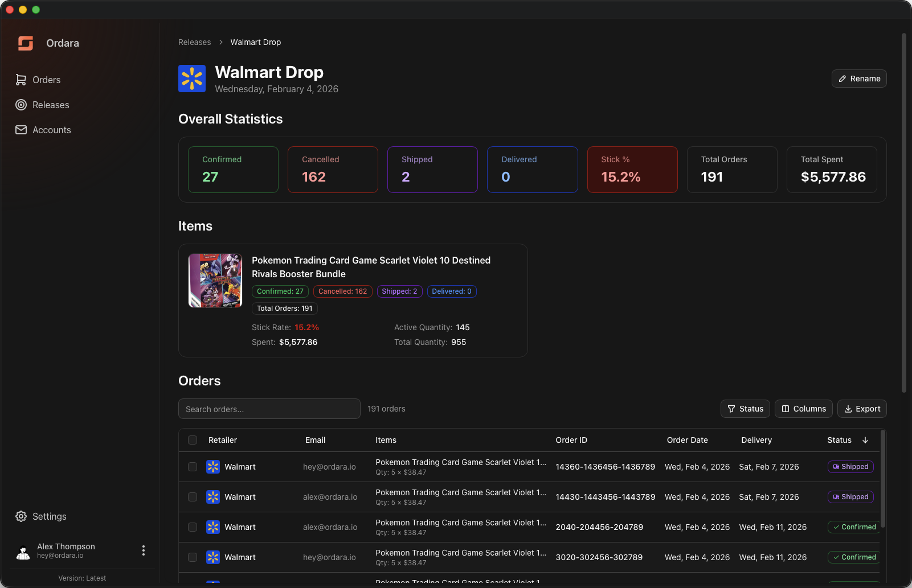Click Walmart icon in order 2040-204456-204789 row
Viewport: 912px width, 588px height.
click(x=213, y=527)
